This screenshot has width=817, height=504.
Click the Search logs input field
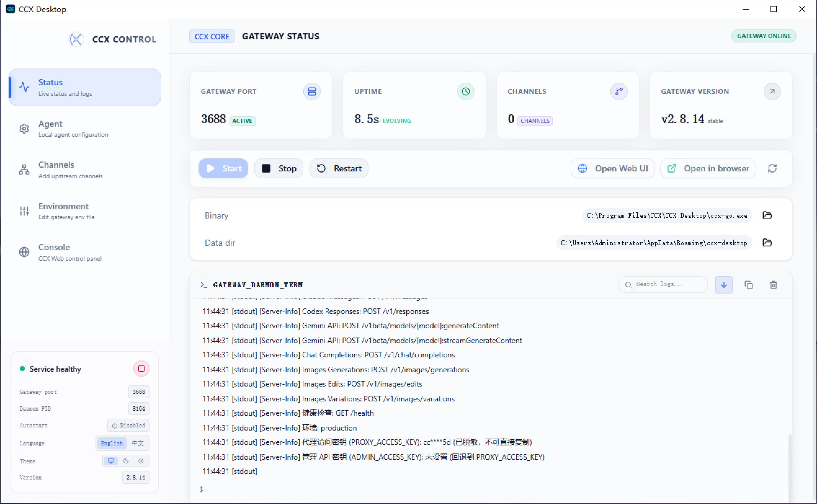pos(663,284)
